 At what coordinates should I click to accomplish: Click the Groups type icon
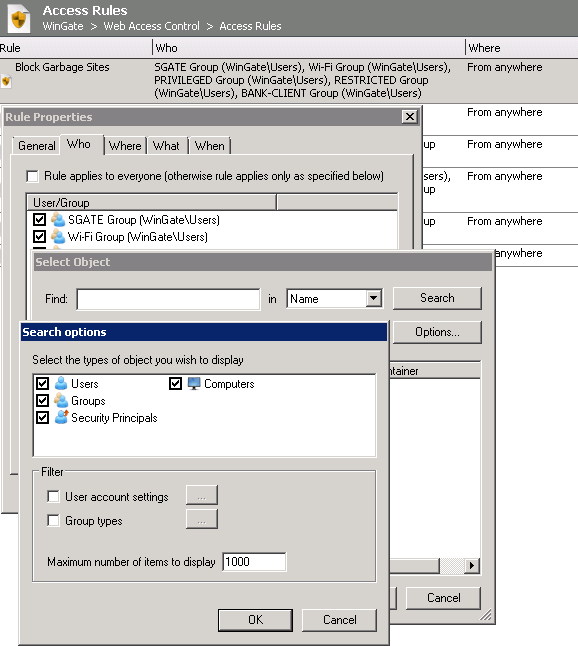(x=61, y=400)
